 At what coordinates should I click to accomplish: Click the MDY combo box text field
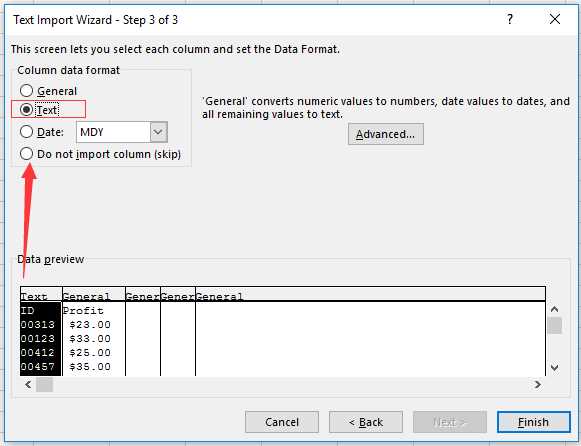[113, 132]
